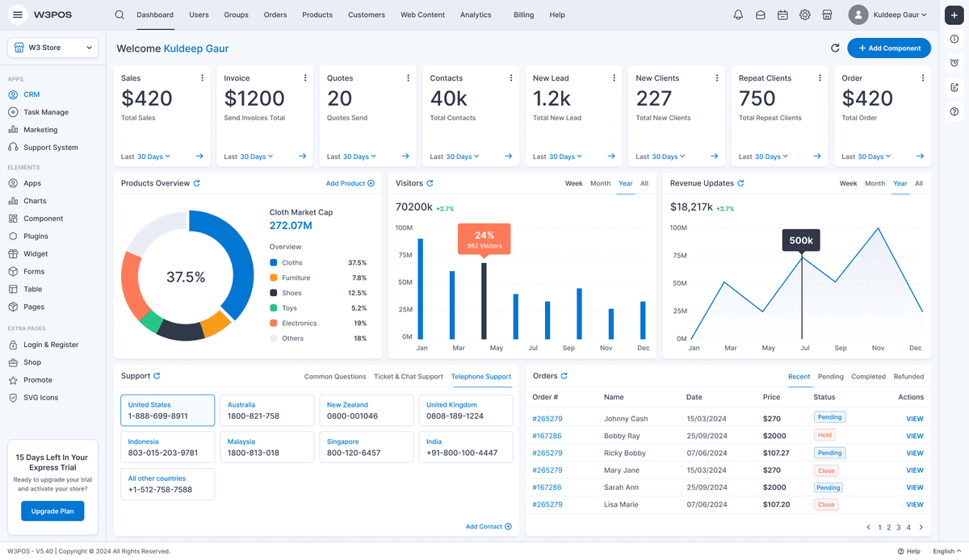This screenshot has width=969, height=560.
Task: Open SVG Icons in sidebar
Action: click(40, 398)
